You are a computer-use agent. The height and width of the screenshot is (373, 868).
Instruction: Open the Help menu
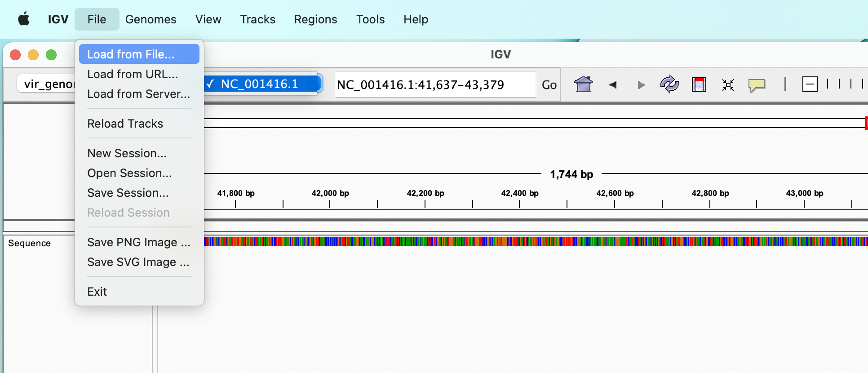tap(416, 19)
